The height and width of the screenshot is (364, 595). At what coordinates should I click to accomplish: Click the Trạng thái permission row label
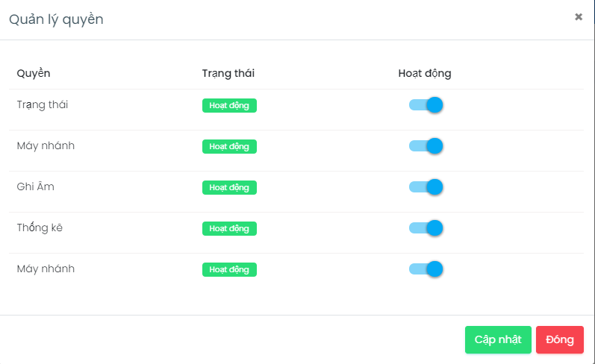coord(43,104)
